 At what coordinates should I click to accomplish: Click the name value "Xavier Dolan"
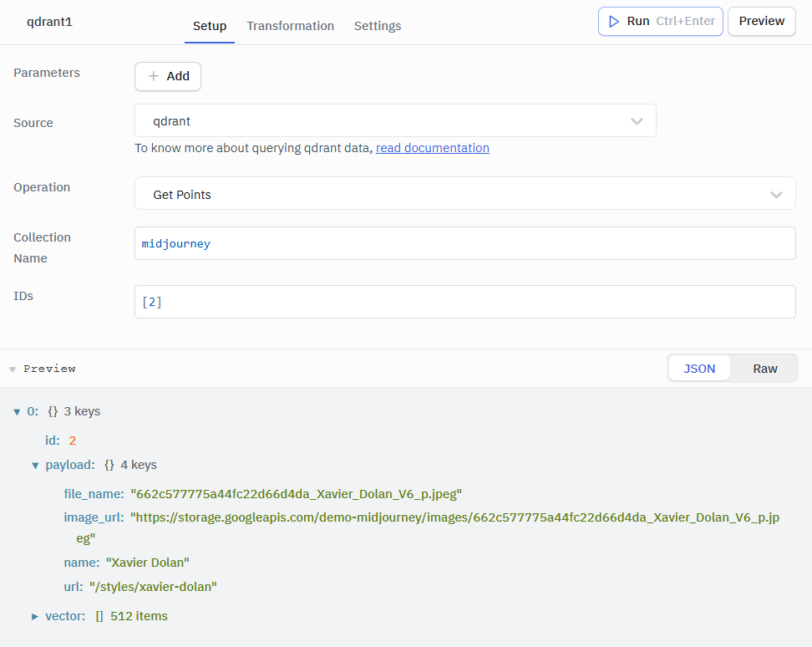[x=148, y=563]
